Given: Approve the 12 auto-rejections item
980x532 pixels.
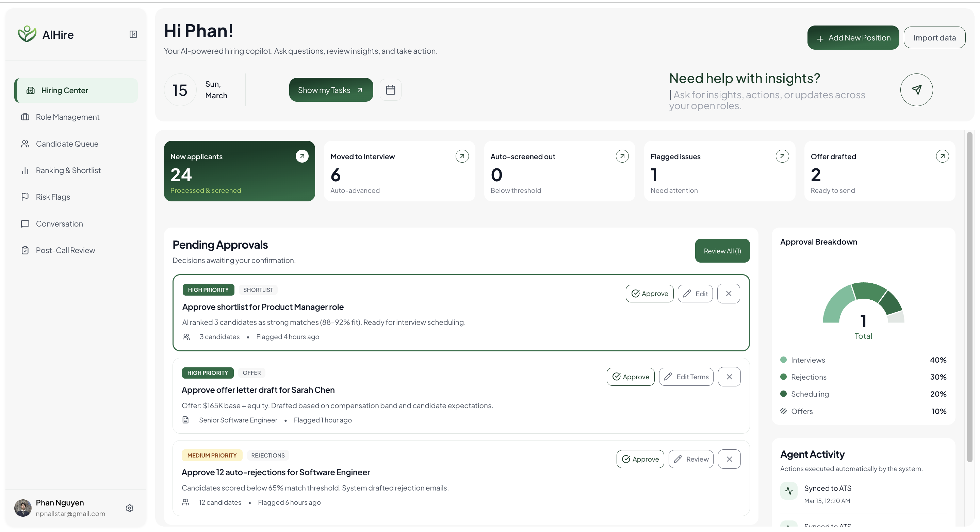Looking at the screenshot, I should pos(640,459).
